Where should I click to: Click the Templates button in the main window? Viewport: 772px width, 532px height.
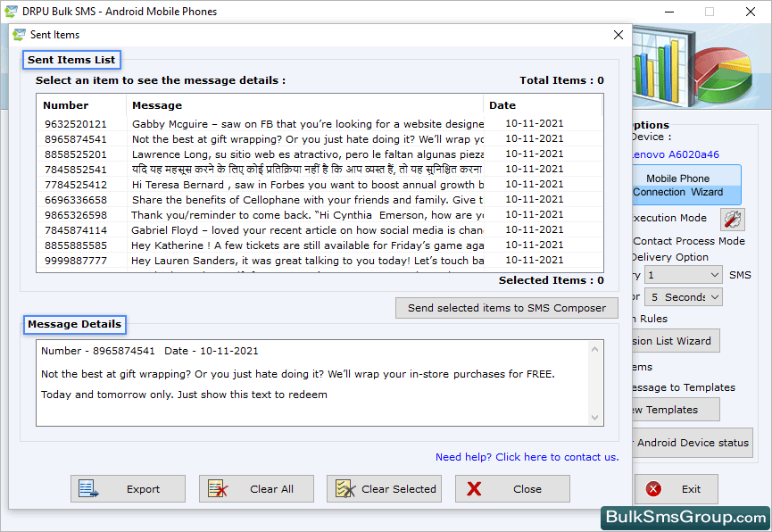click(676, 410)
